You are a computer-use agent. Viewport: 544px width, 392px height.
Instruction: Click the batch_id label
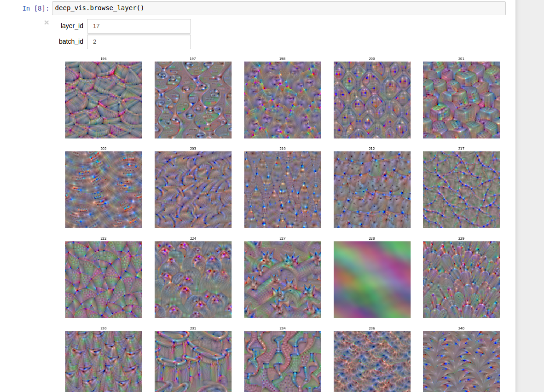click(x=71, y=41)
